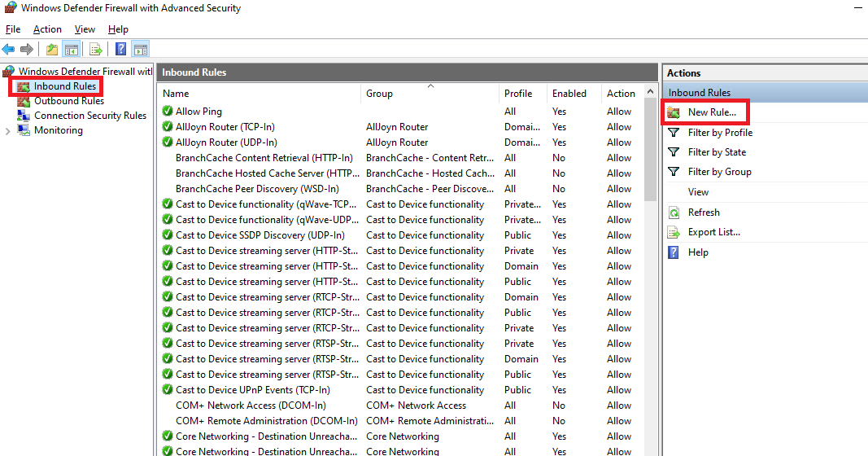Toggle the Show/Hide Console Tree toolbar icon
868x456 pixels.
click(x=72, y=50)
